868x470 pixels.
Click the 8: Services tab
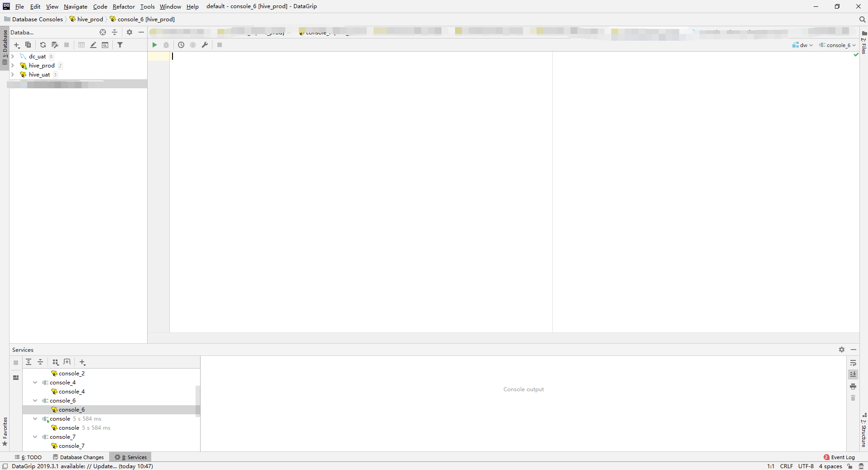point(130,457)
